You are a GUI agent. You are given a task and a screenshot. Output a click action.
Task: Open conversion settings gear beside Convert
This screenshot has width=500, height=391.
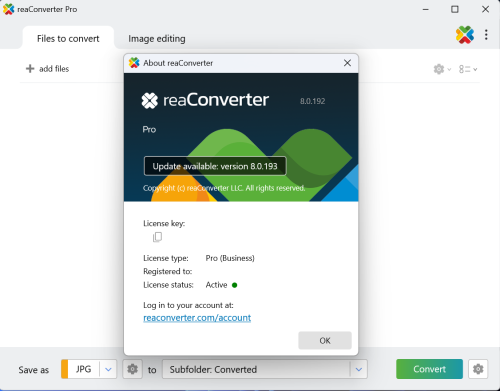pyautogui.click(x=478, y=369)
